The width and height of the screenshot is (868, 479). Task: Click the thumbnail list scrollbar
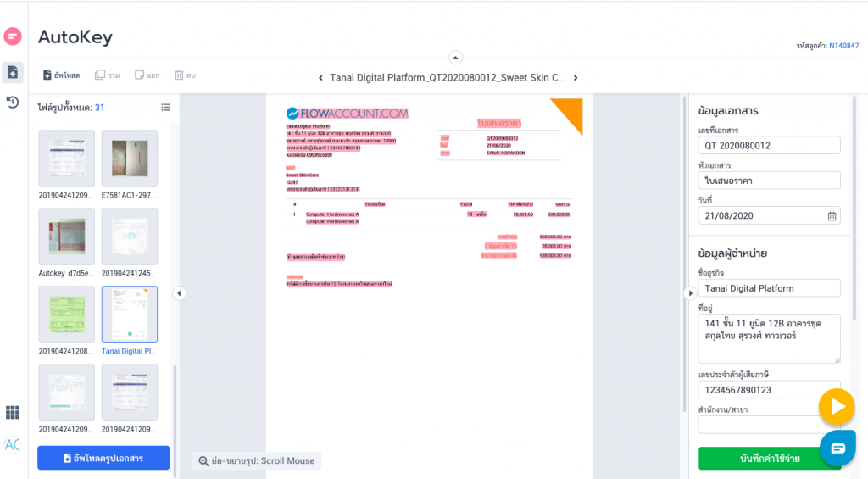(x=175, y=420)
